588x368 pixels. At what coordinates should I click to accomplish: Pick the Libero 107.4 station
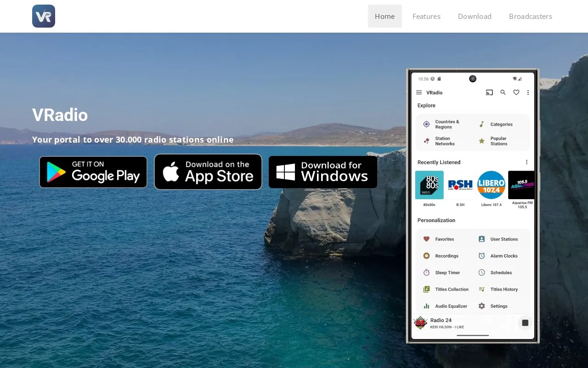[x=491, y=185]
